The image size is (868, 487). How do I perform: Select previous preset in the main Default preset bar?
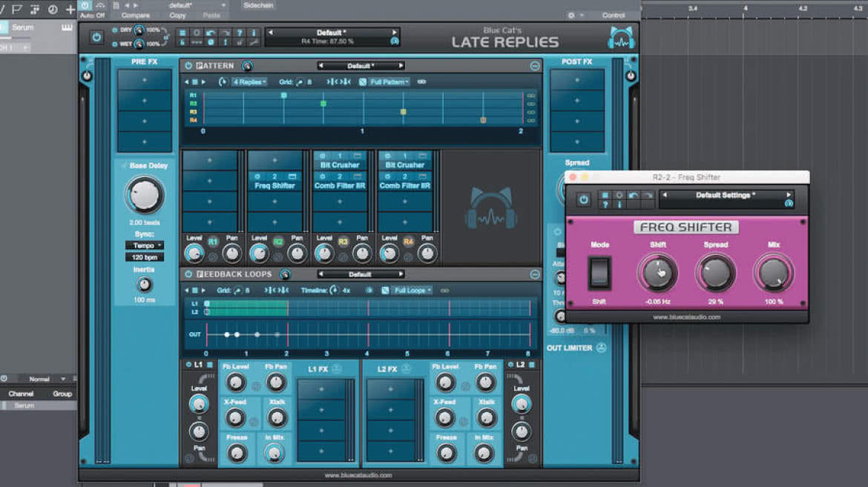pyautogui.click(x=270, y=33)
